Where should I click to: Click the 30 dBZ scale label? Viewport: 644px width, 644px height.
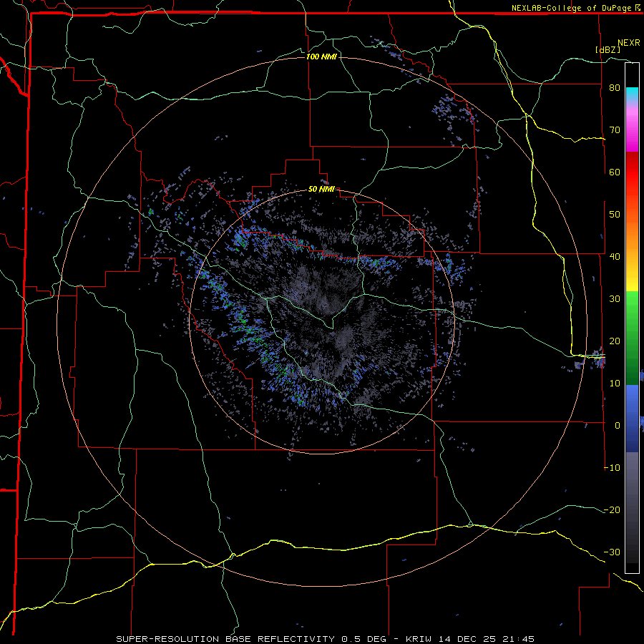pyautogui.click(x=615, y=299)
